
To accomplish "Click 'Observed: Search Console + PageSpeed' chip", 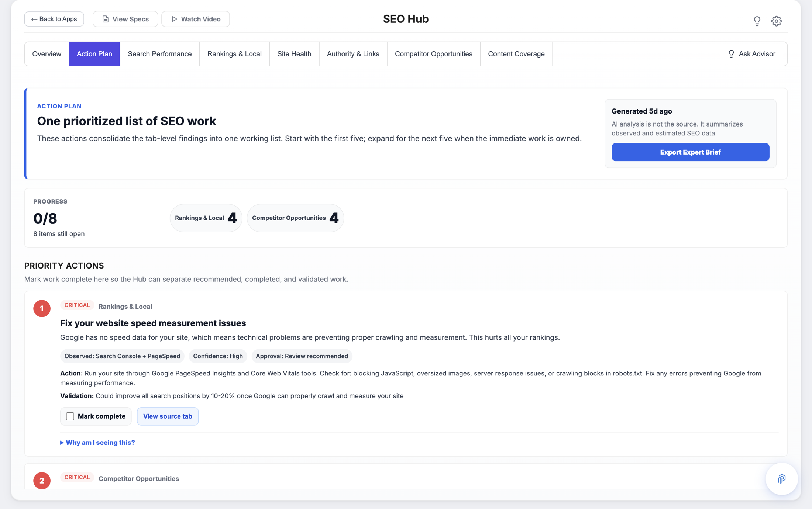I will 122,356.
